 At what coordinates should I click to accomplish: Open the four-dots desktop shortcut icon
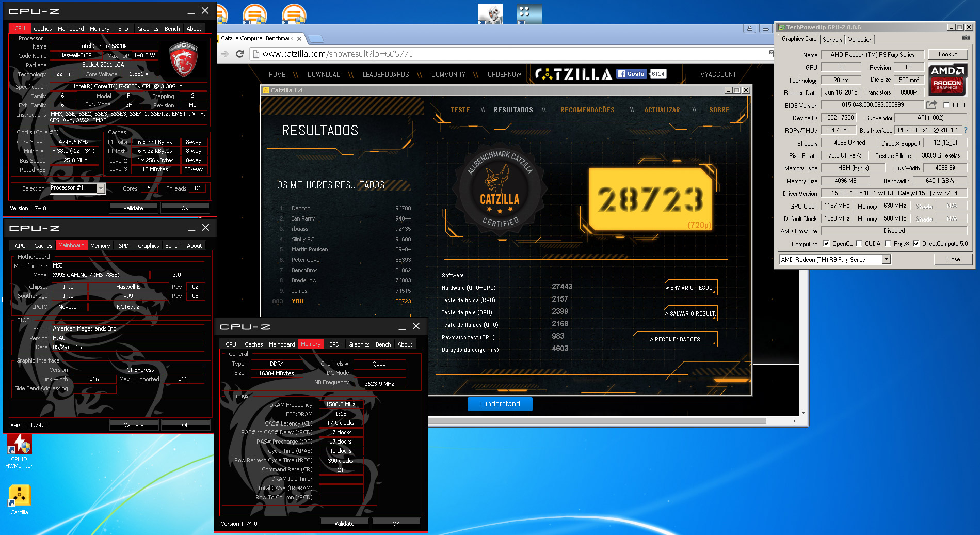click(529, 14)
